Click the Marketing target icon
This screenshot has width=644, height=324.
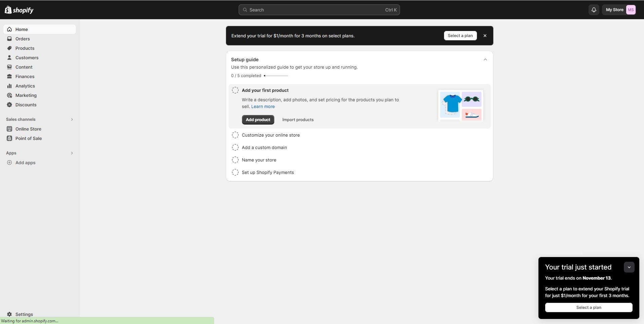pyautogui.click(x=9, y=95)
